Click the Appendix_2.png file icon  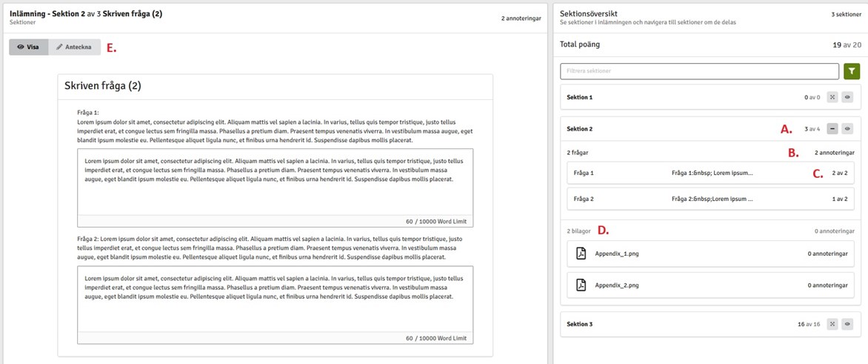tap(581, 285)
